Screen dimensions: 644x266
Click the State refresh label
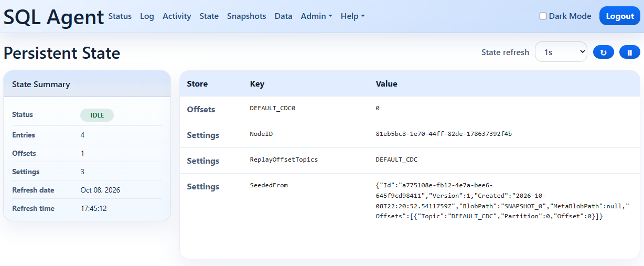(x=505, y=52)
